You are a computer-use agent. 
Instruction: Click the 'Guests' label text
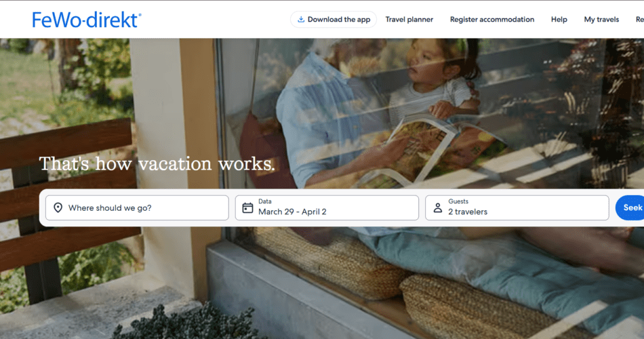point(458,201)
